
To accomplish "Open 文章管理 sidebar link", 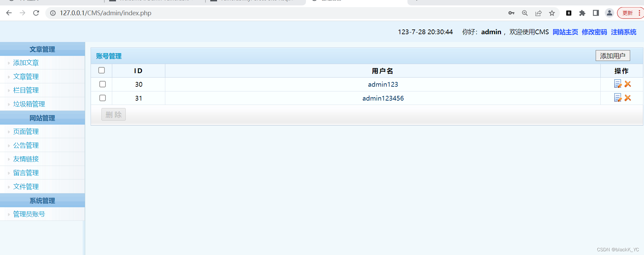I will click(x=26, y=77).
